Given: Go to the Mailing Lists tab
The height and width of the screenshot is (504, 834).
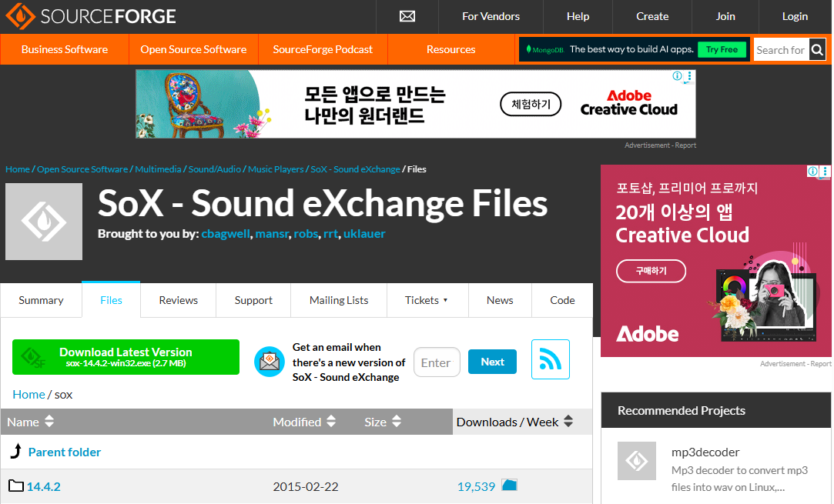Looking at the screenshot, I should (x=339, y=300).
